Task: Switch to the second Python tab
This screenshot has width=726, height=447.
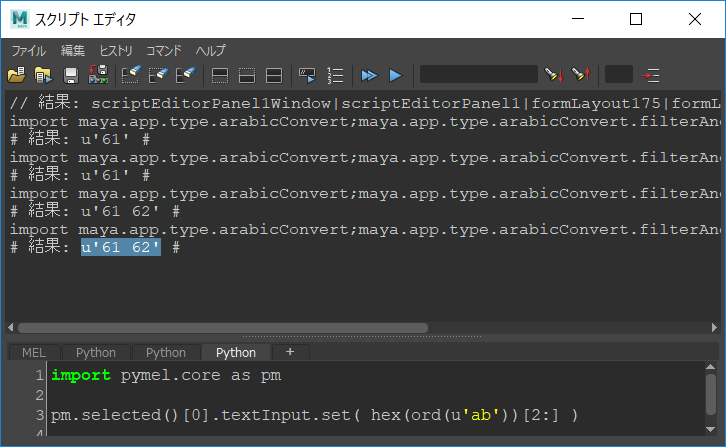Action: pyautogui.click(x=166, y=353)
